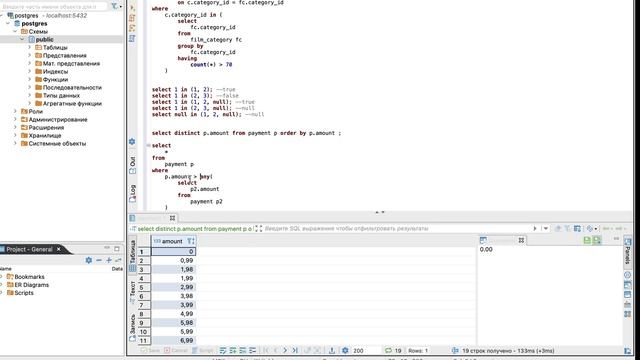Viewport: 640px width, 360px height.
Task: Expand the Индексы folder
Action: coord(30,71)
